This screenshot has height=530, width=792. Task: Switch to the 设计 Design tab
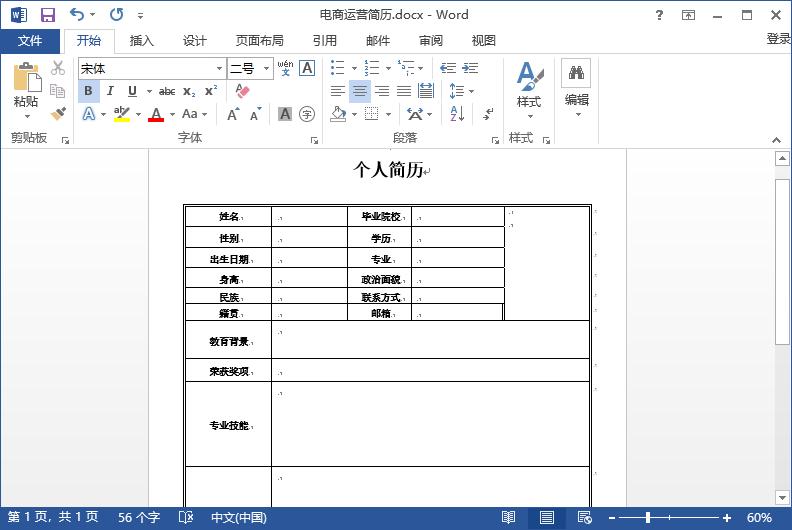194,41
